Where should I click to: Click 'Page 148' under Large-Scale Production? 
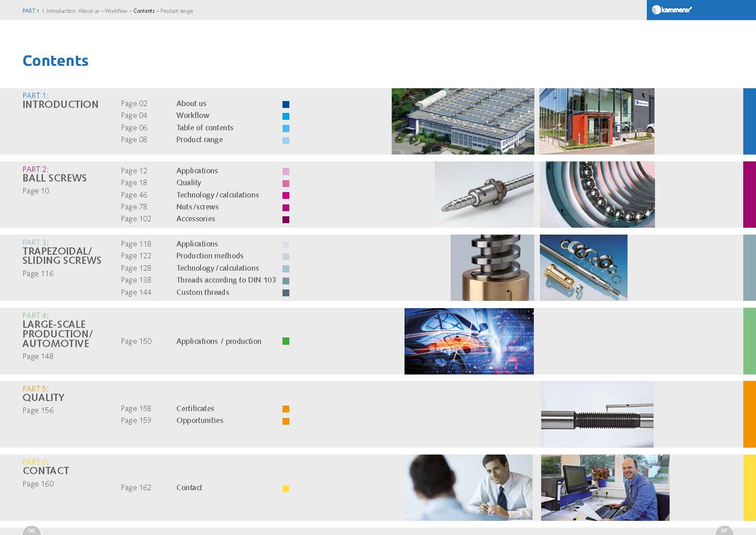[38, 356]
